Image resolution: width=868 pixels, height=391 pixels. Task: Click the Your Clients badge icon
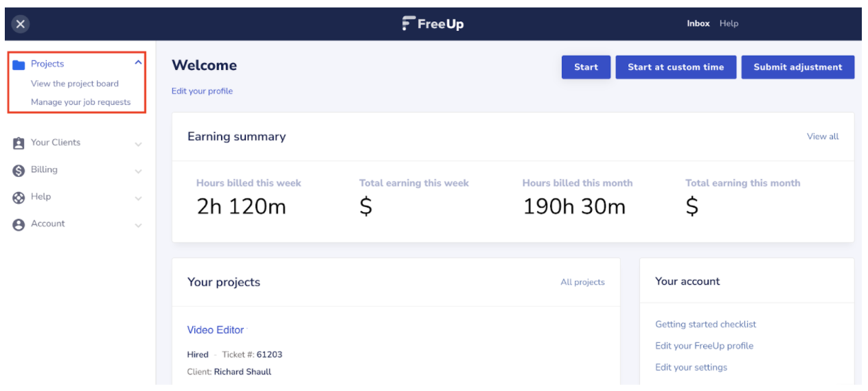point(19,143)
